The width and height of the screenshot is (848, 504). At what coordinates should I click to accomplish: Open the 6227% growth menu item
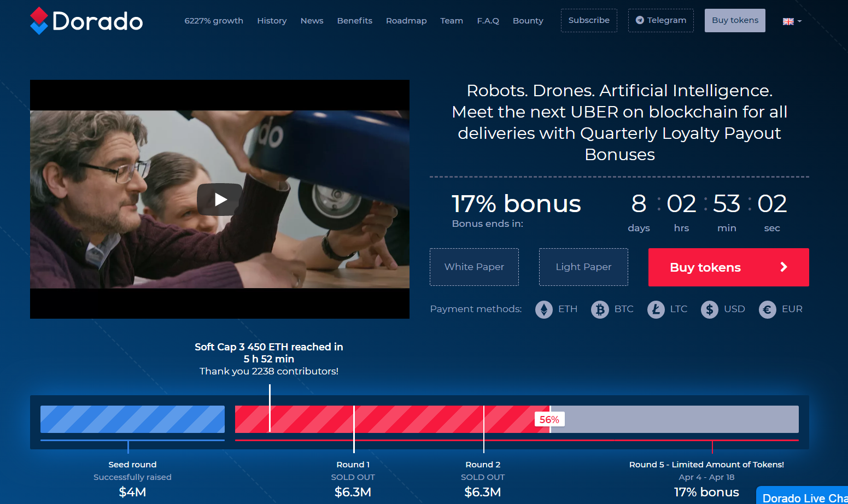(x=214, y=21)
